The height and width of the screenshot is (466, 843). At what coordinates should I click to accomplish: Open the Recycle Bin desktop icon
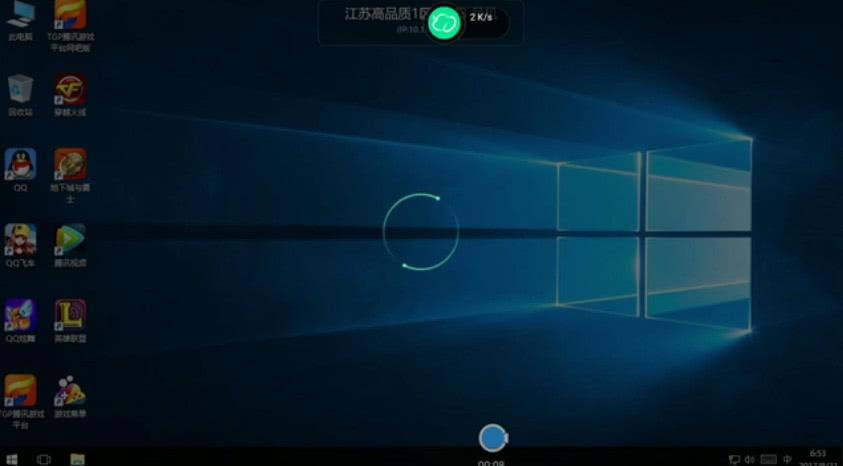click(x=20, y=95)
